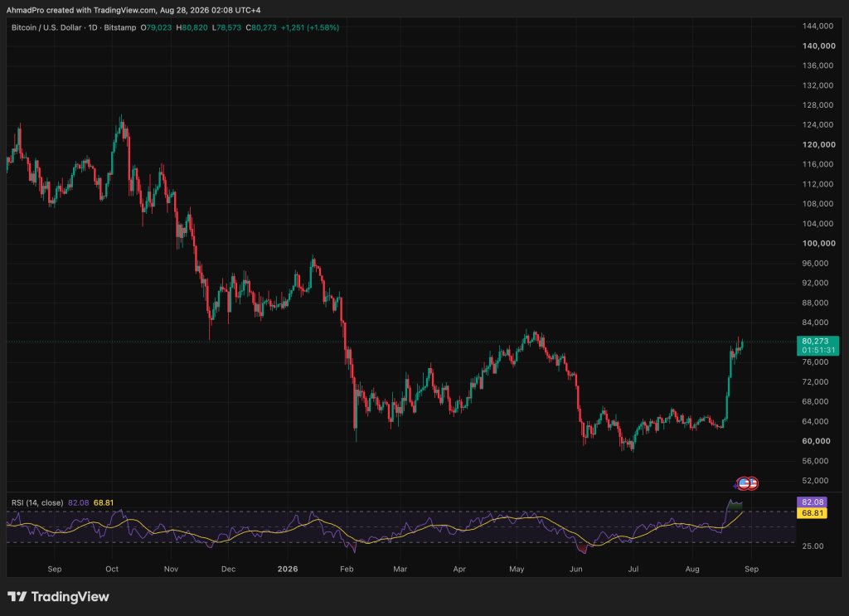Screen dimensions: 849x616
Task: Click the close value C80,273 in legend
Action: (x=261, y=27)
